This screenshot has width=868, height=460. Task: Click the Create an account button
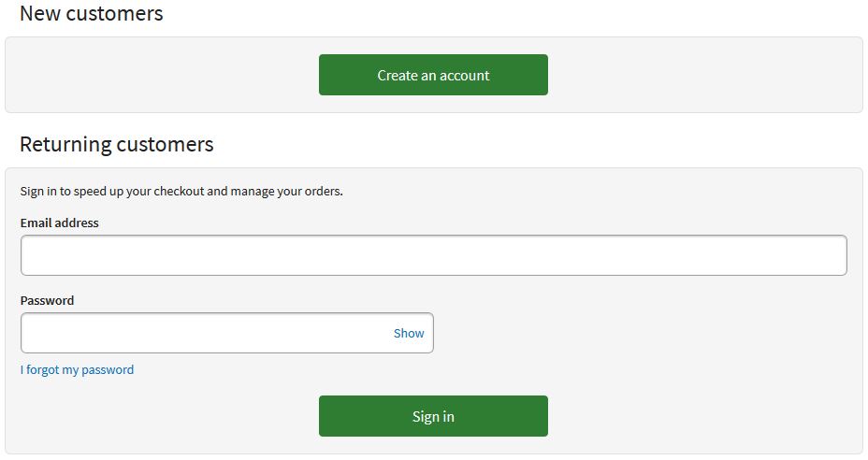(433, 75)
